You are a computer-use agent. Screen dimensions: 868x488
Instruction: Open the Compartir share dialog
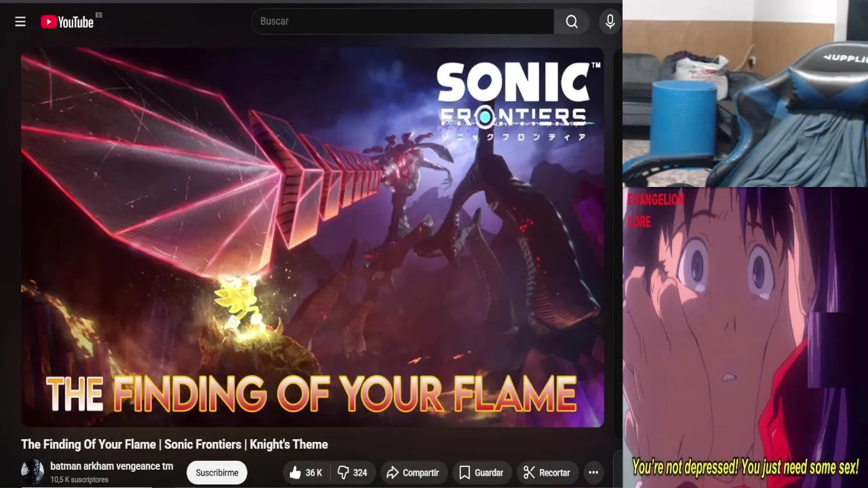(x=413, y=472)
